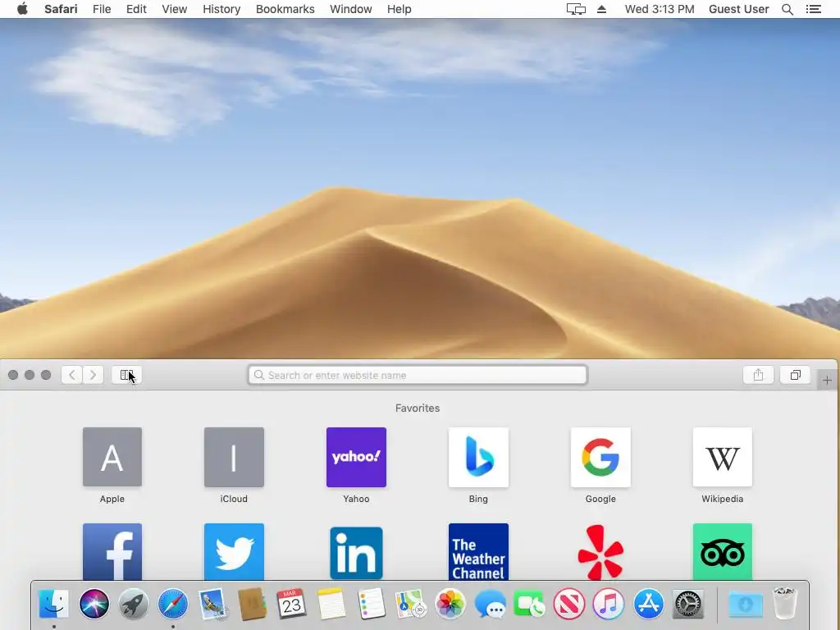Viewport: 840px width, 630px height.
Task: Open the File menu
Action: [101, 9]
